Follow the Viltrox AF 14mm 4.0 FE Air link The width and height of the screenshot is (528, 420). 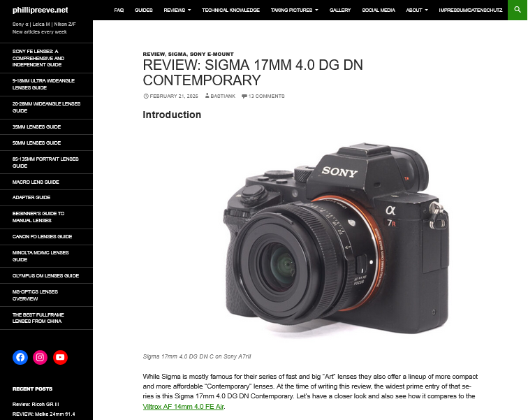pyautogui.click(x=183, y=407)
